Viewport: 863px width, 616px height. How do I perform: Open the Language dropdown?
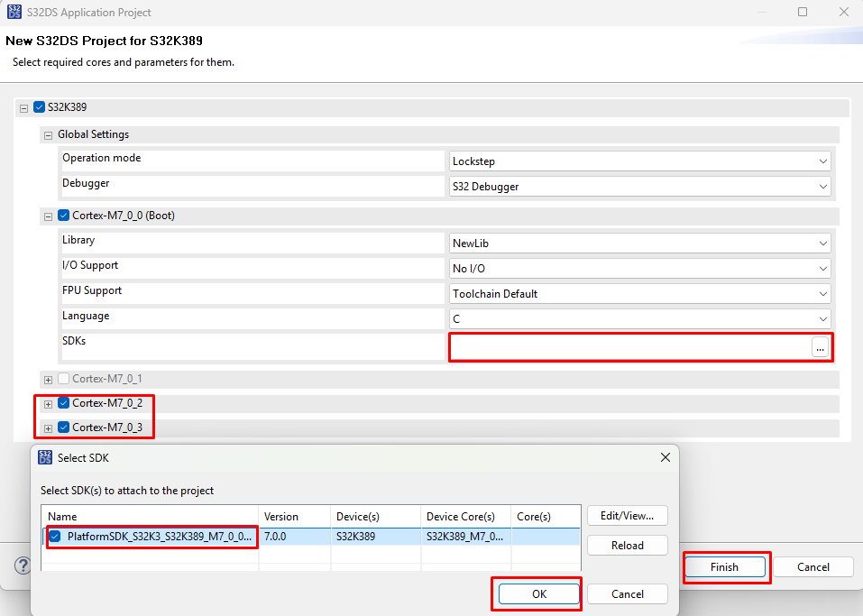[639, 319]
